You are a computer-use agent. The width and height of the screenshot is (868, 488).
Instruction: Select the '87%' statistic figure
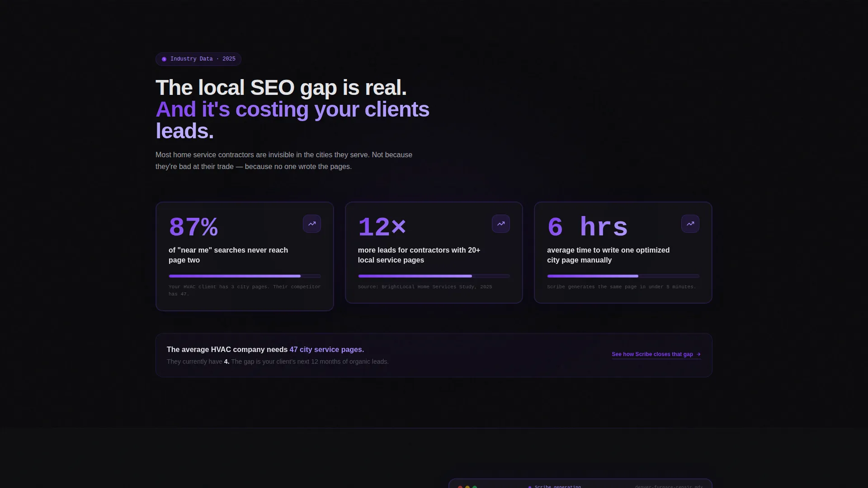pos(193,227)
